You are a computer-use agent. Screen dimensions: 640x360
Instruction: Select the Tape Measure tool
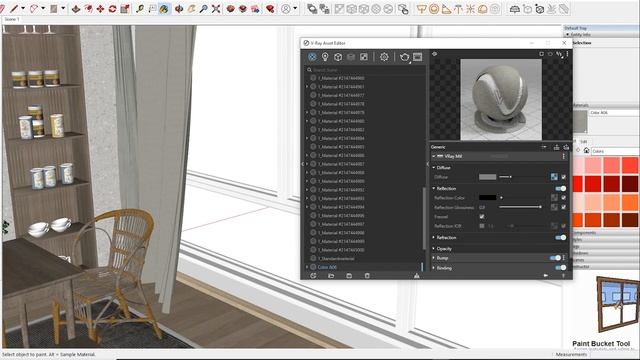pyautogui.click(x=140, y=9)
